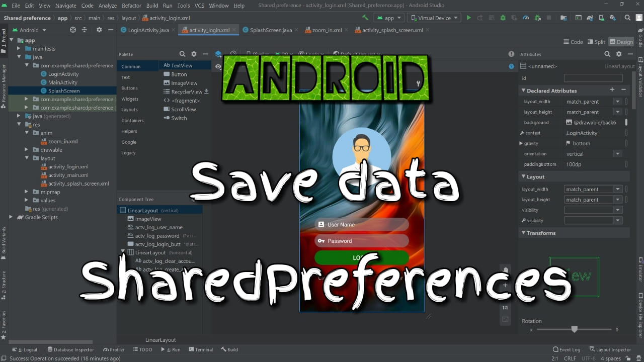Open the Build menu
This screenshot has width=644, height=362.
click(x=152, y=6)
